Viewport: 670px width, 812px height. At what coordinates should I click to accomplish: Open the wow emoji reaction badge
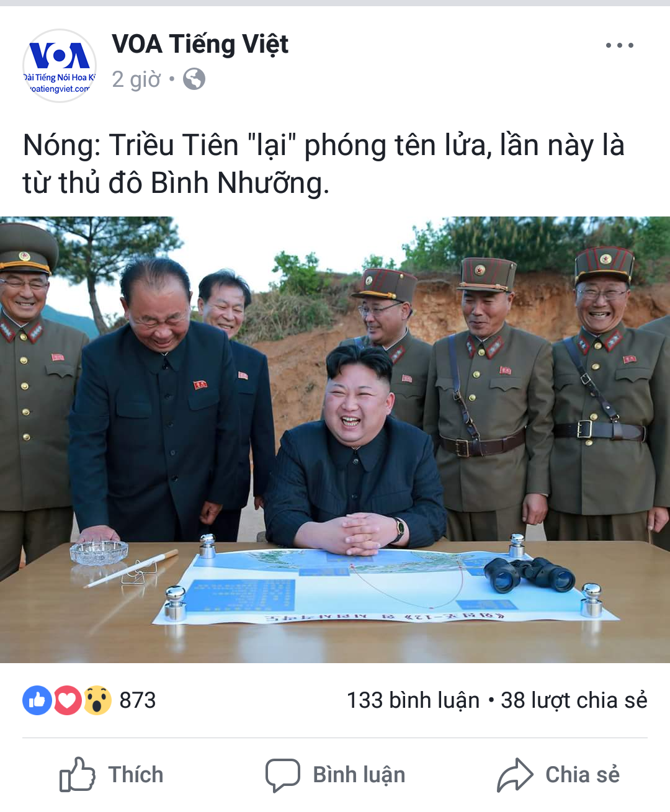[x=97, y=700]
